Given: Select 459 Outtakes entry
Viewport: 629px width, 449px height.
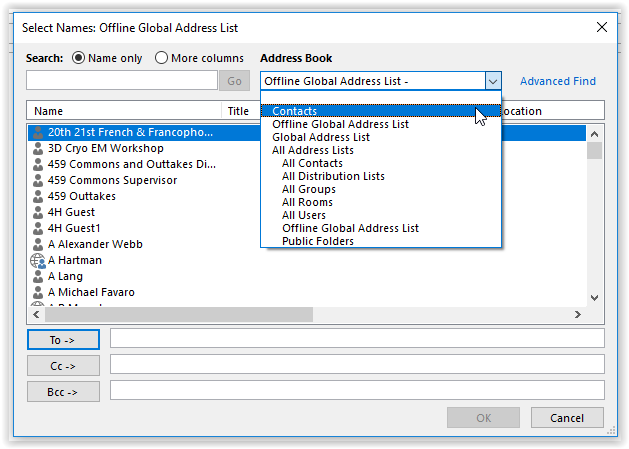Looking at the screenshot, I should 81,196.
